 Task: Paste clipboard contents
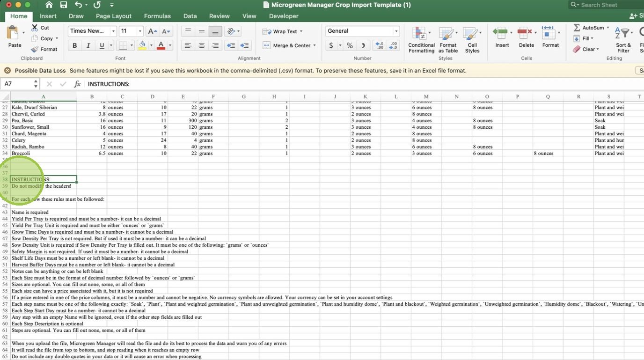coord(15,37)
